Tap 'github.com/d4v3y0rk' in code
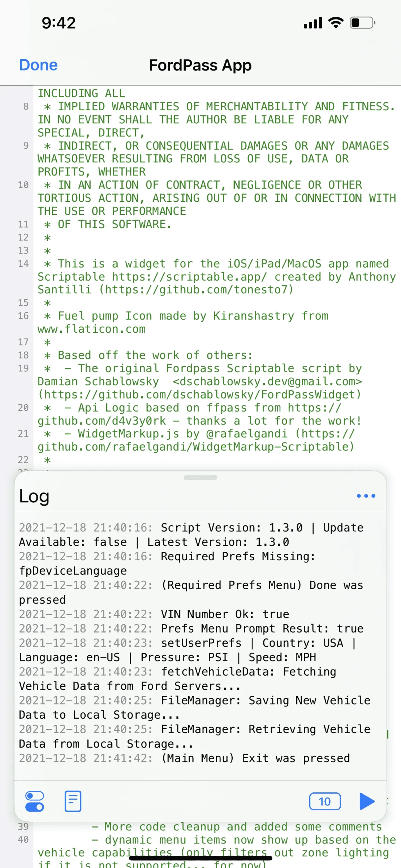401x868 pixels. pyautogui.click(x=102, y=421)
